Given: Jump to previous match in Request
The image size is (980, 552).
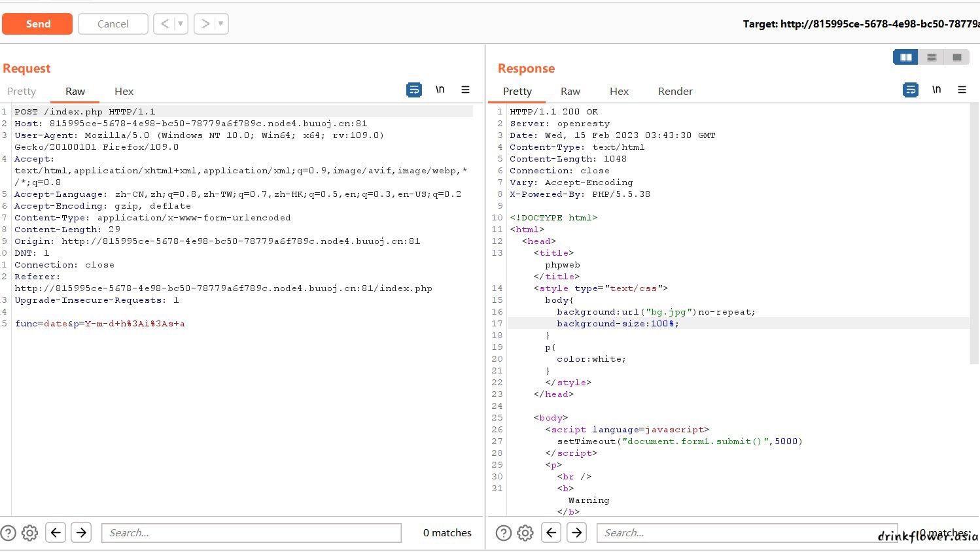Looking at the screenshot, I should pyautogui.click(x=56, y=532).
